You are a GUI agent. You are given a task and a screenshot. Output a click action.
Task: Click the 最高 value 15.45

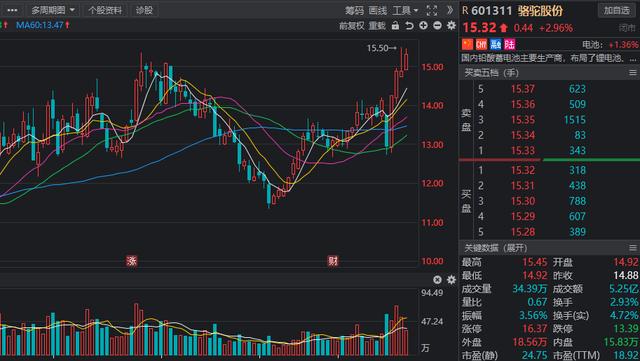click(x=535, y=262)
